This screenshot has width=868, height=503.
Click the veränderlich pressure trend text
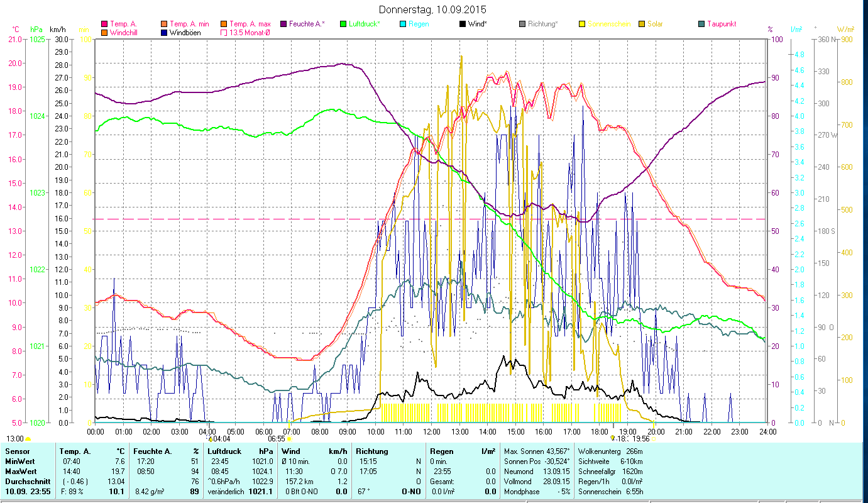(x=225, y=492)
